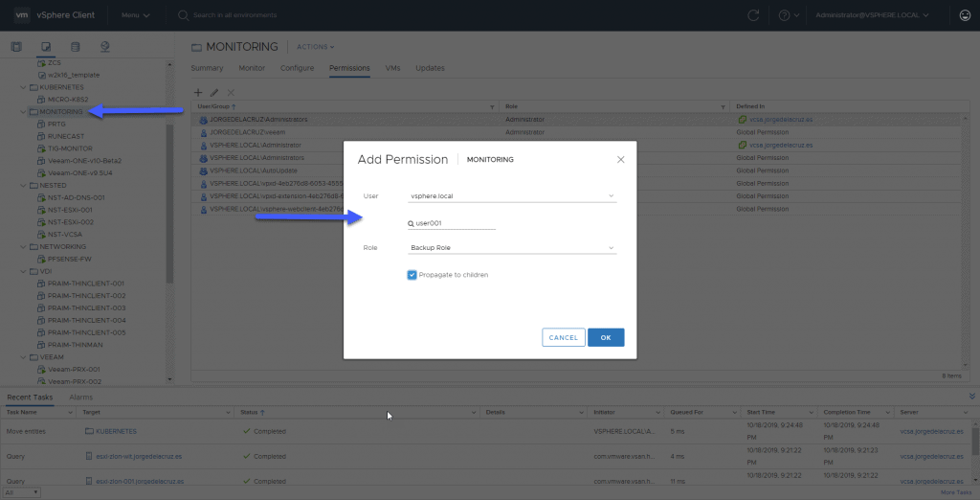Open the help question mark menu
Image resolution: width=980 pixels, height=500 pixels.
click(789, 15)
